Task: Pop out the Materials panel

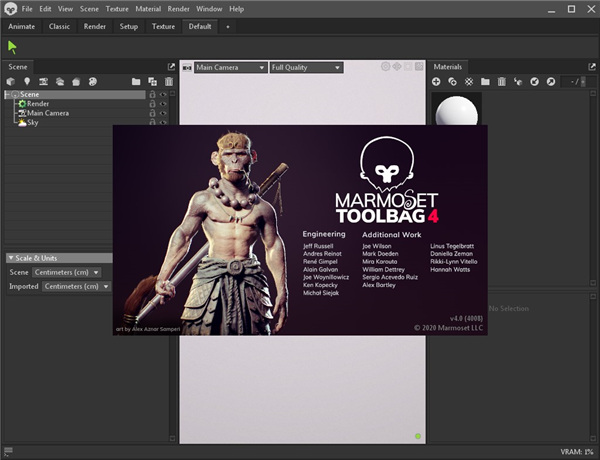Action: coord(591,67)
